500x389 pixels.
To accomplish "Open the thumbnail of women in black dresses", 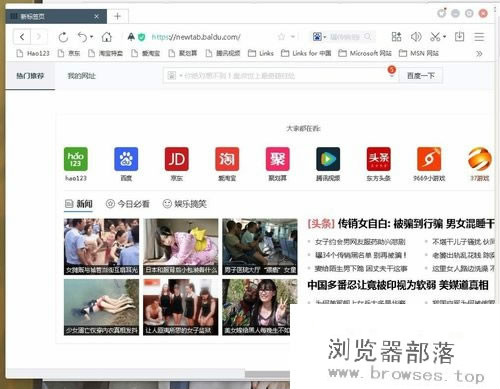I will [x=181, y=307].
